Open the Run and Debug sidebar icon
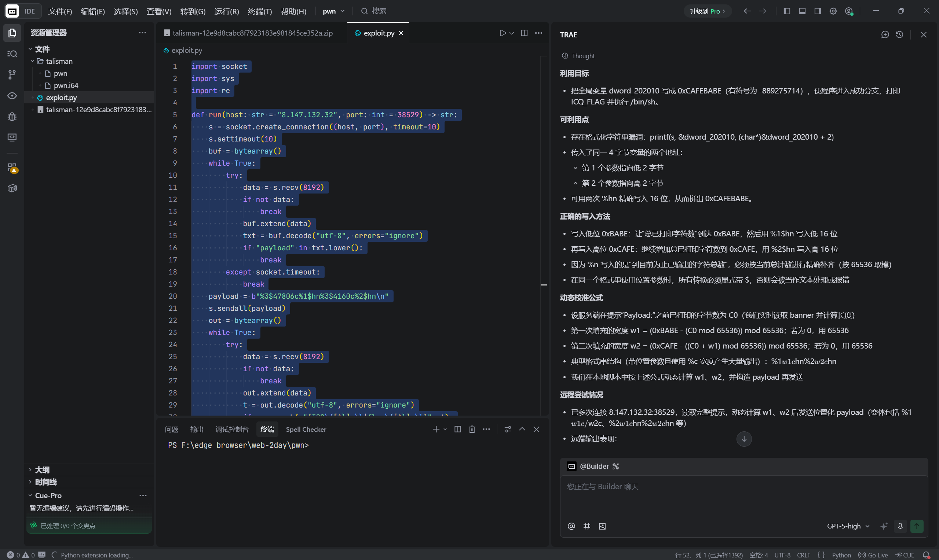Image resolution: width=939 pixels, height=560 pixels. click(12, 117)
